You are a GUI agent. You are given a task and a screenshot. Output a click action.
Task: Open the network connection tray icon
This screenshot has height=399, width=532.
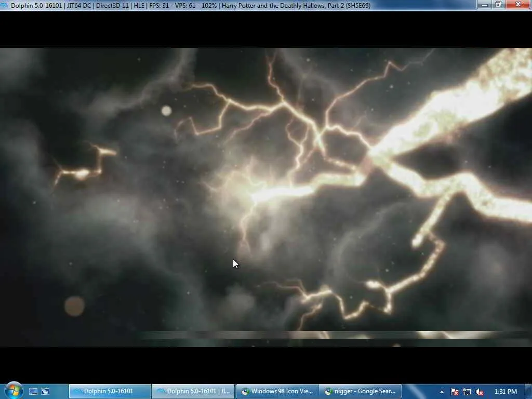coord(467,392)
